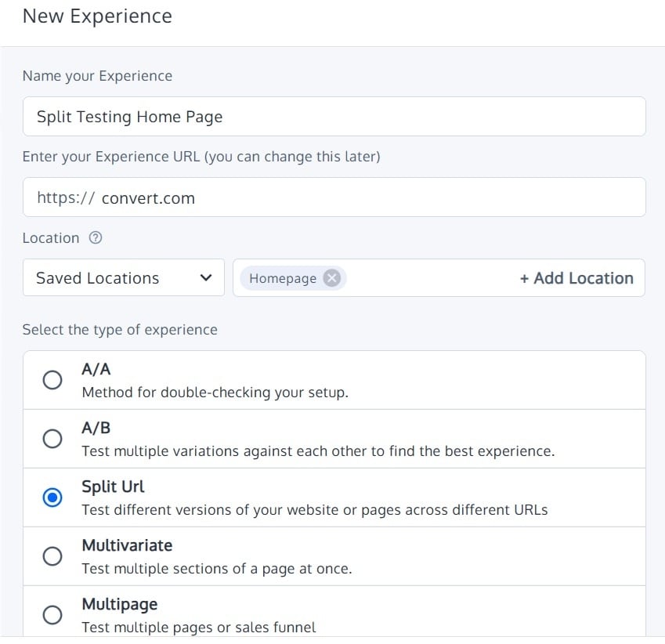The width and height of the screenshot is (665, 644).
Task: Click the Location help question mark icon
Action: click(96, 238)
